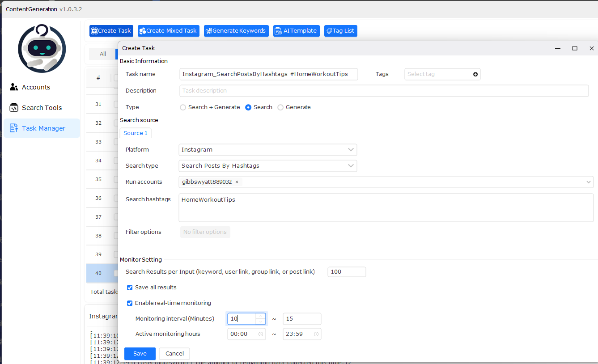Viewport: 598px width, 364px height.
Task: Select the Search + Generate type radio
Action: click(183, 107)
